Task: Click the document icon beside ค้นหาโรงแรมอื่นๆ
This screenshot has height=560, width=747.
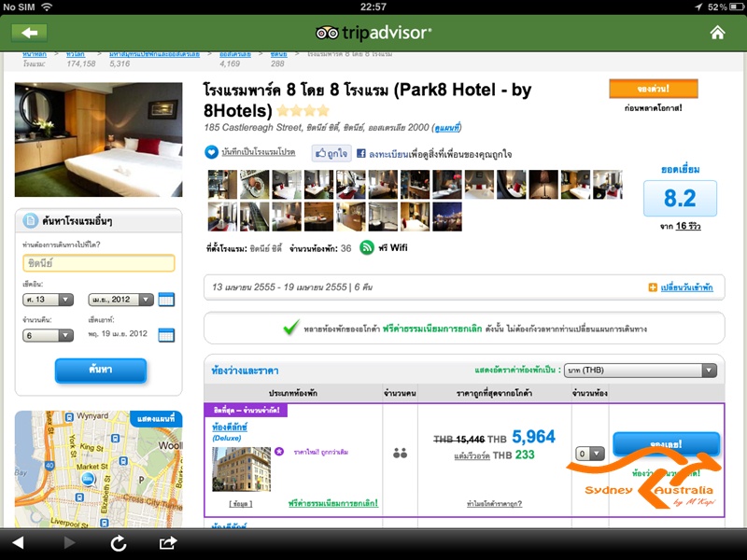Action: [x=31, y=221]
